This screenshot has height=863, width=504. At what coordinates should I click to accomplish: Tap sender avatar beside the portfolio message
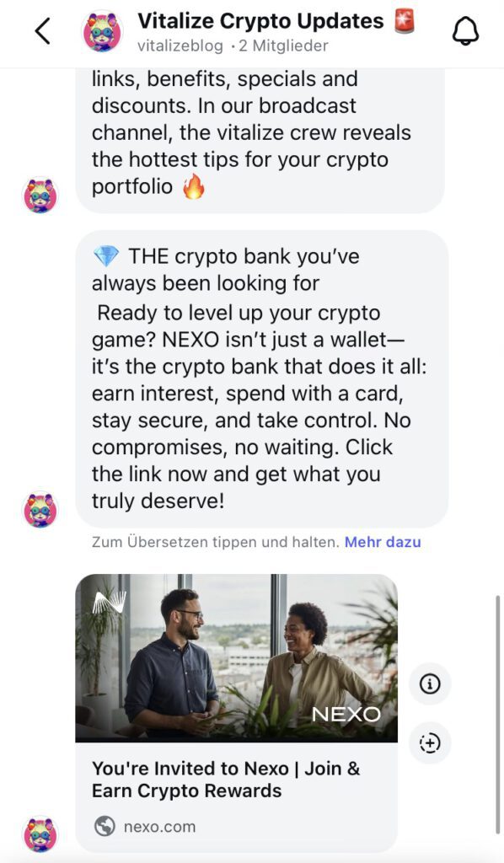(x=40, y=195)
